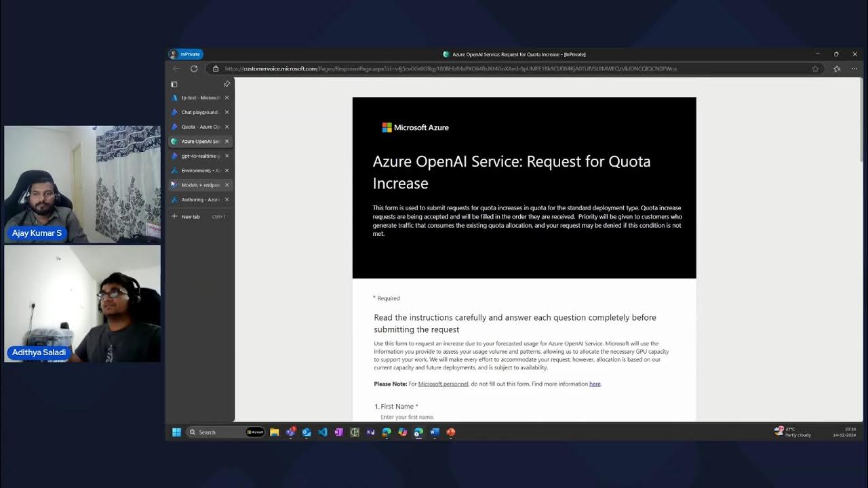The height and width of the screenshot is (488, 868).
Task: Open the weather widget showing 27°C
Action: (793, 432)
